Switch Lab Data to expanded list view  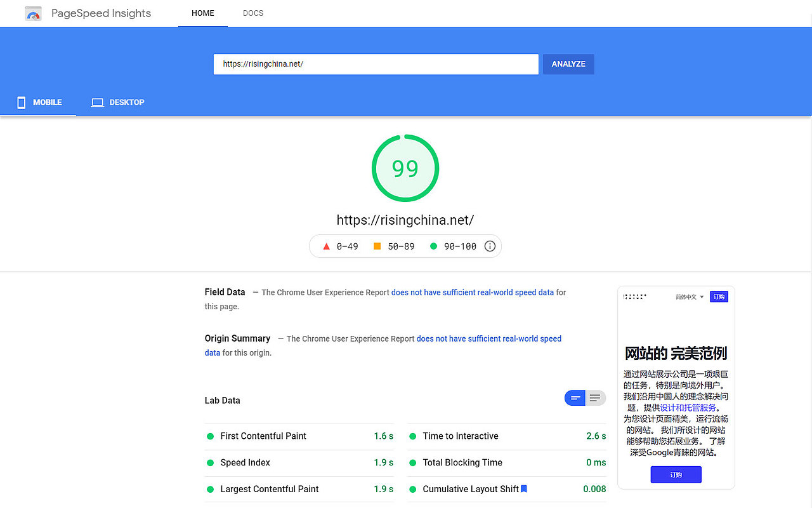(595, 398)
